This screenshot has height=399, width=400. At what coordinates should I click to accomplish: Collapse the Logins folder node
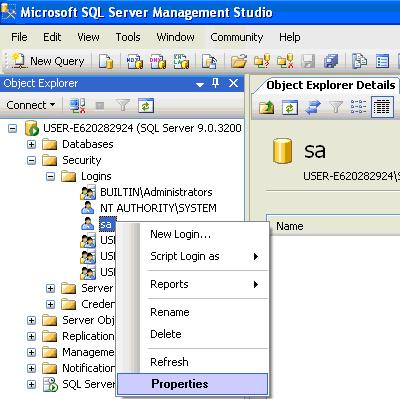click(50, 176)
